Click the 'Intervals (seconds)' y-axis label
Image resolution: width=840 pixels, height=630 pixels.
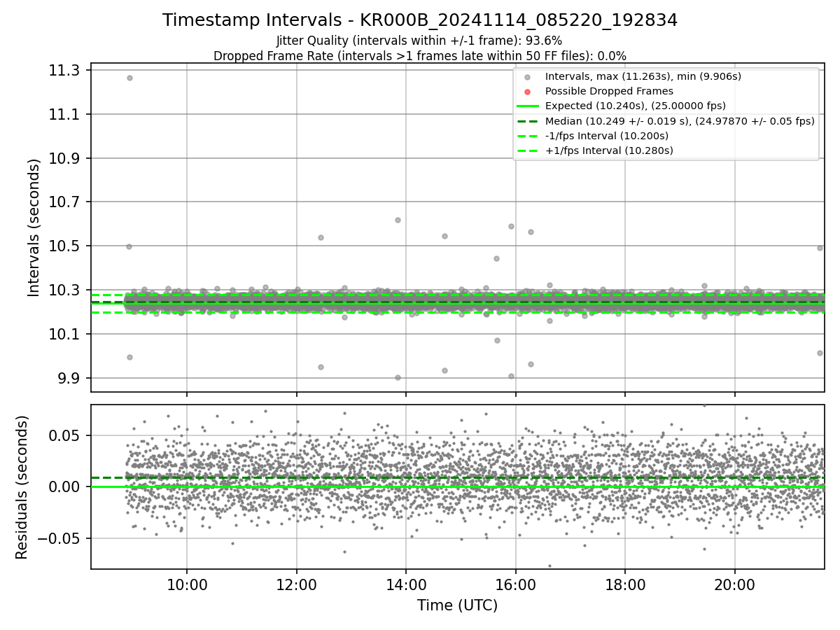coord(34,227)
